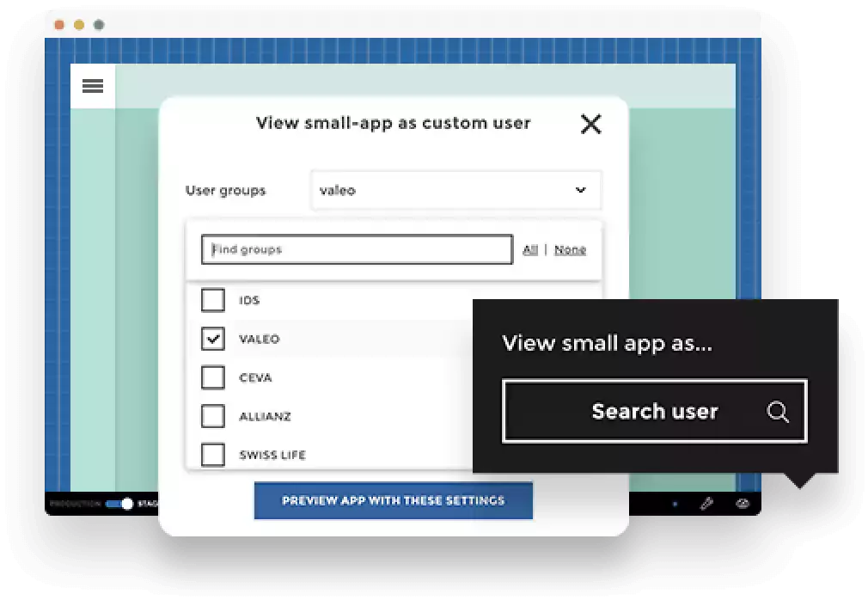Image resolution: width=868 pixels, height=600 pixels.
Task: Click the eye preview icon
Action: 743,504
